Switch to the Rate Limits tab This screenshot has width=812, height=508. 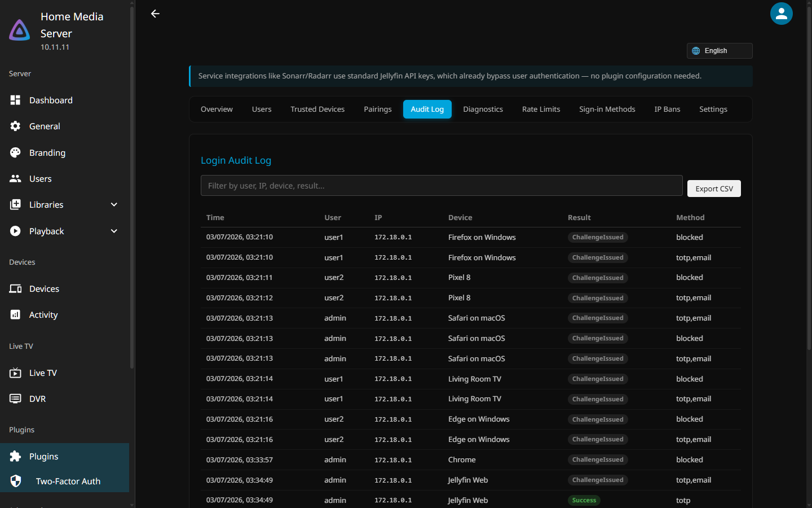(541, 109)
